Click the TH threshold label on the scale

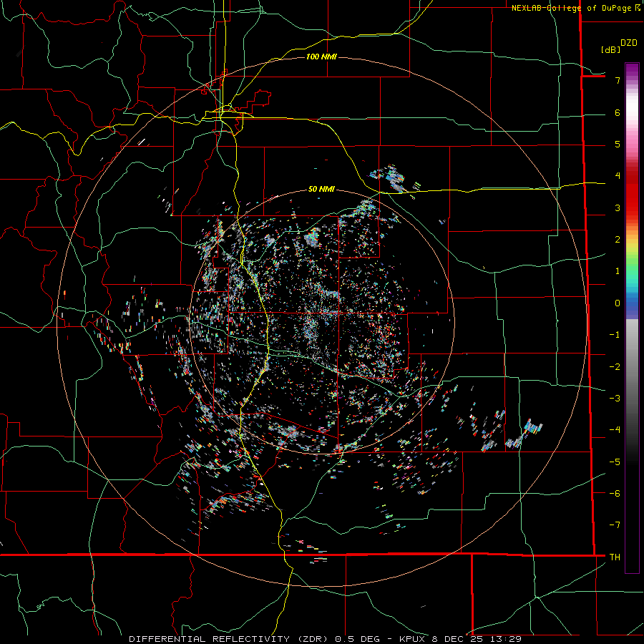coord(615,557)
